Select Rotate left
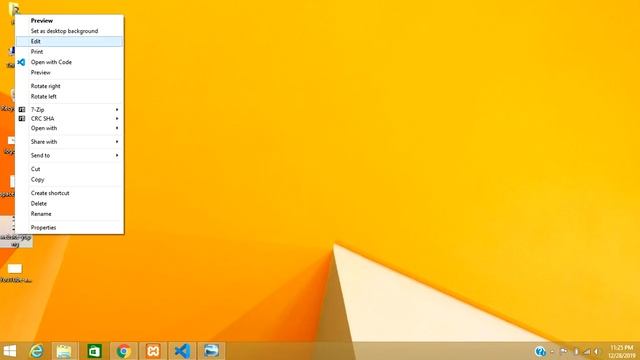Screen dimensions: 640x360 (44, 96)
